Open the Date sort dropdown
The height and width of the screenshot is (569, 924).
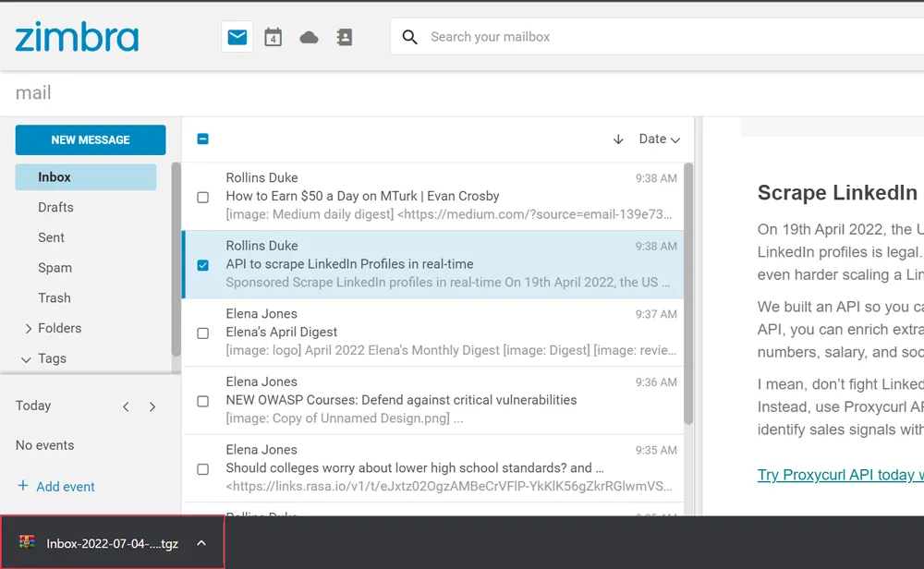(x=659, y=139)
